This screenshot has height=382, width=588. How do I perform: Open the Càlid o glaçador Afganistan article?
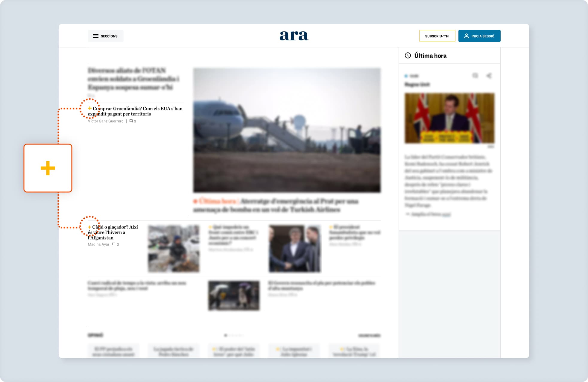(x=114, y=232)
